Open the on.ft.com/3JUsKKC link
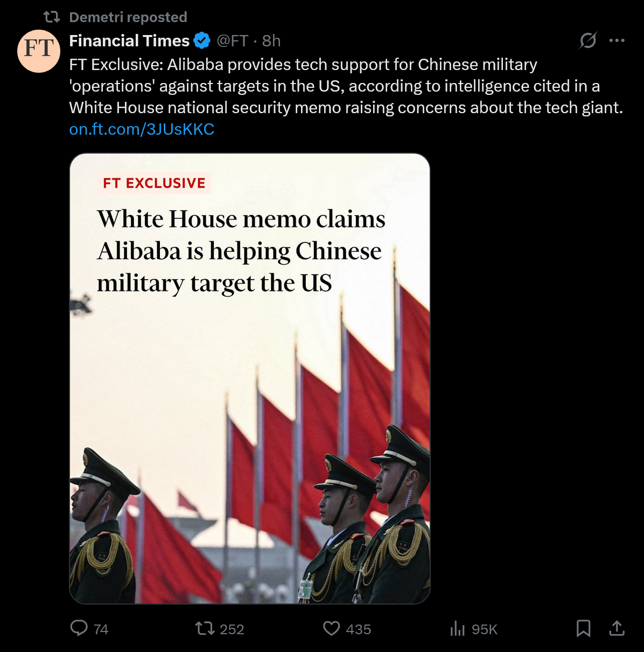The image size is (644, 652). (142, 129)
